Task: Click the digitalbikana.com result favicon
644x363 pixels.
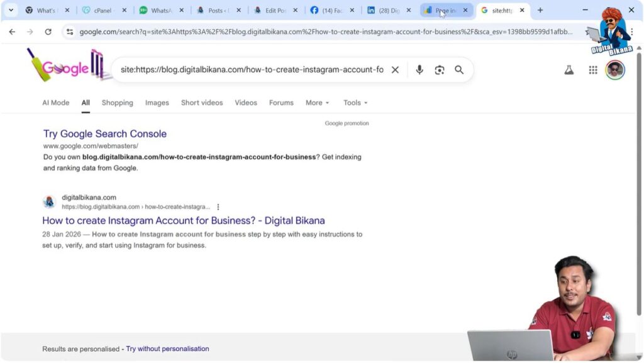Action: 49,201
